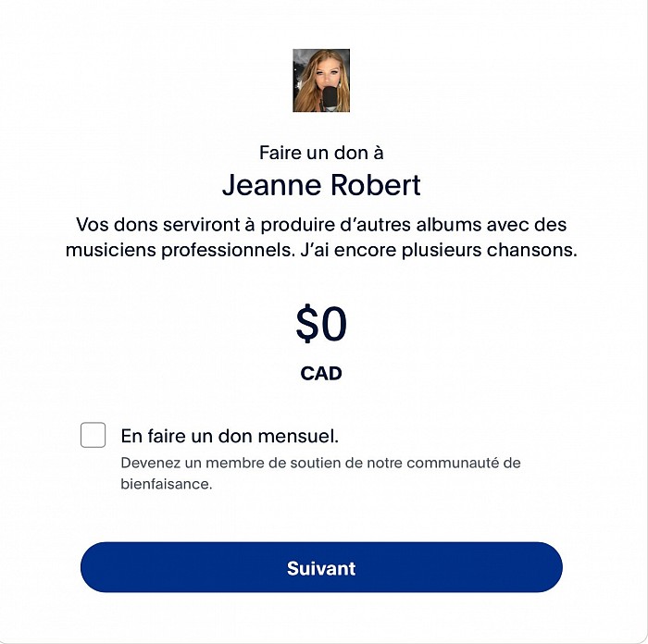Click the CAD currency label

(x=321, y=374)
